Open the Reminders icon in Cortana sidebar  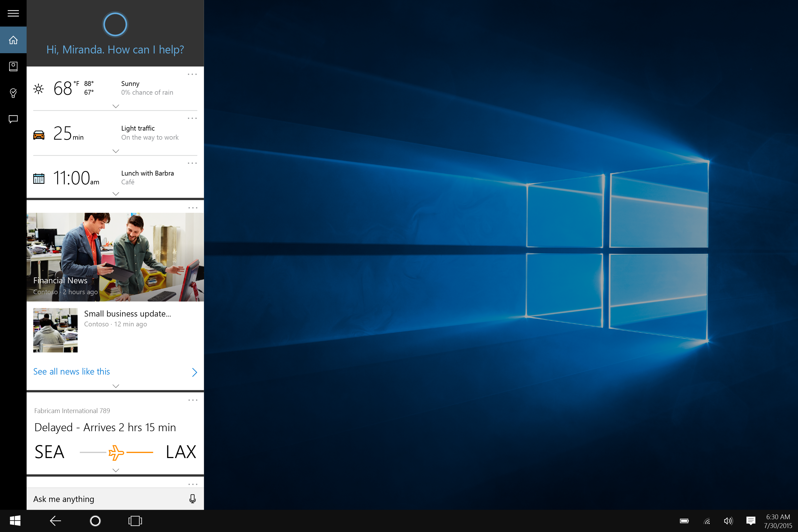(x=13, y=93)
